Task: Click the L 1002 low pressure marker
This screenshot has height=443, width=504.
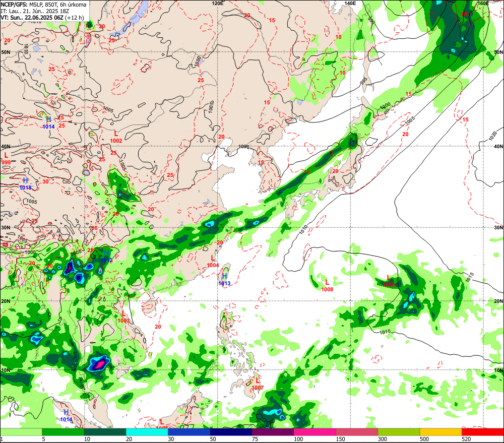Action: 116,137
